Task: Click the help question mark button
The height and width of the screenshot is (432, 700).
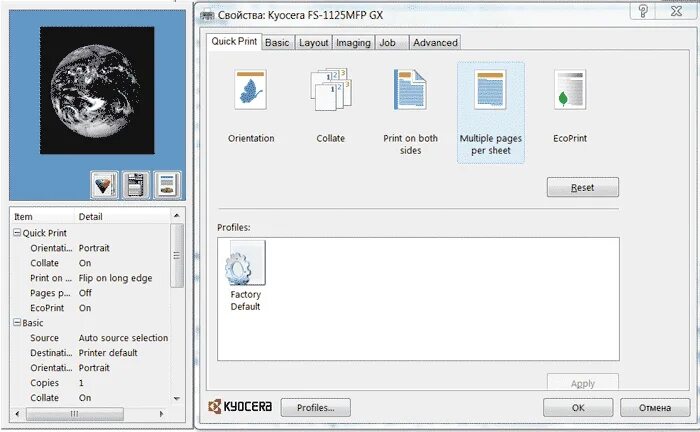Action: [643, 11]
